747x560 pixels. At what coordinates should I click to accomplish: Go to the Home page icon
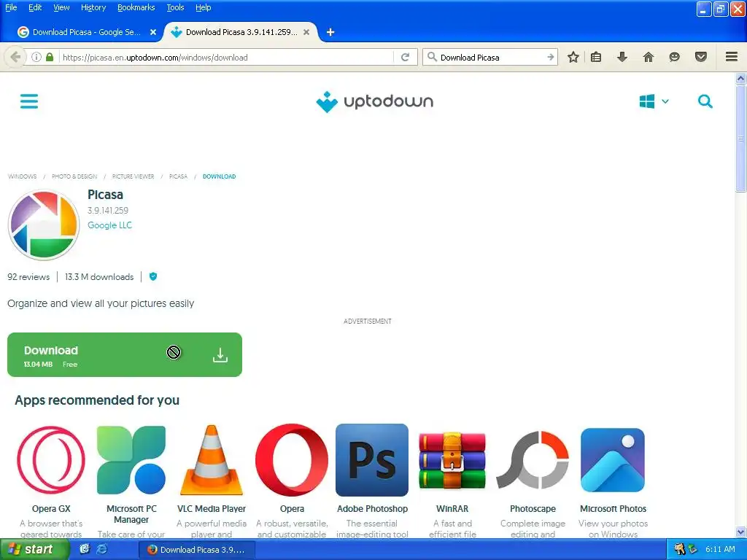[x=649, y=57]
